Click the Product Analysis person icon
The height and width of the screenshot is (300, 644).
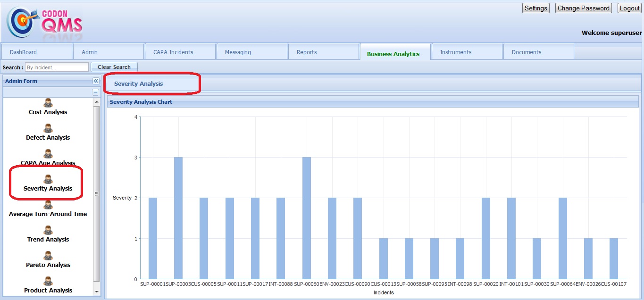tap(48, 281)
